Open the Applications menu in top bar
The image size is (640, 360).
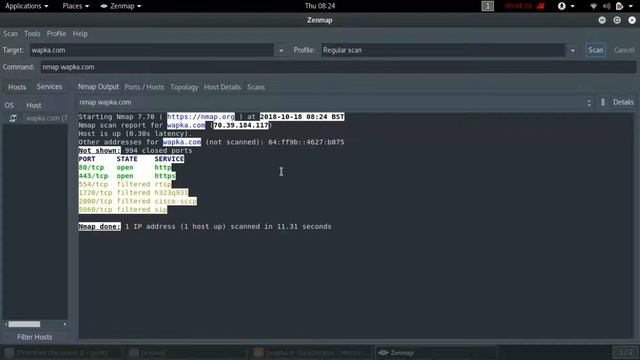(x=27, y=6)
